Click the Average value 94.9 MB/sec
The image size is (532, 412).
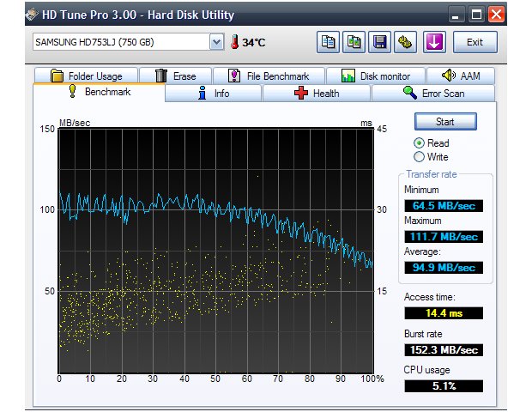point(444,268)
